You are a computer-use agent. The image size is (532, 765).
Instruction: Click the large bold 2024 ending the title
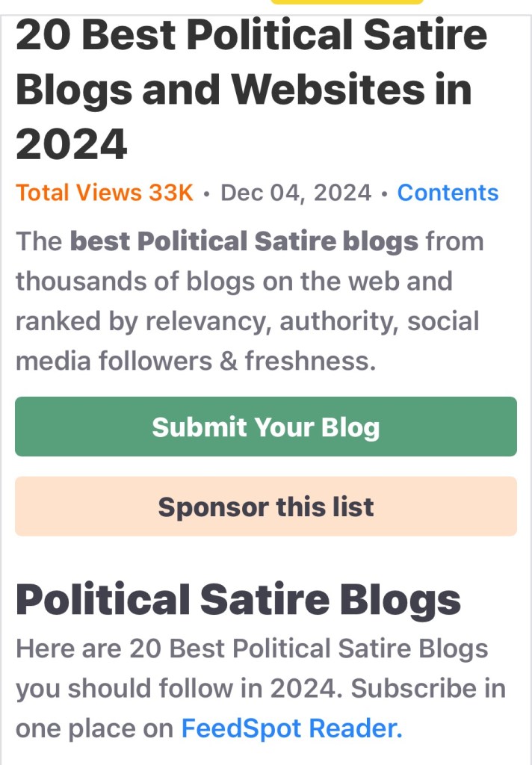pyautogui.click(x=72, y=143)
